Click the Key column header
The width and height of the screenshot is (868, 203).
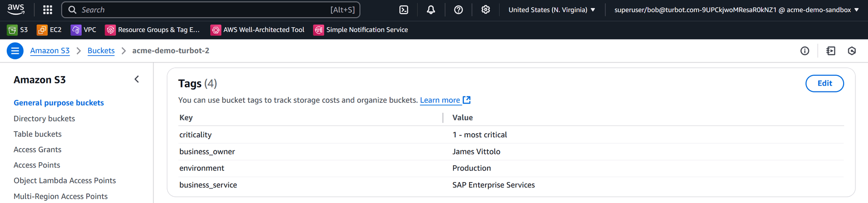(x=186, y=118)
